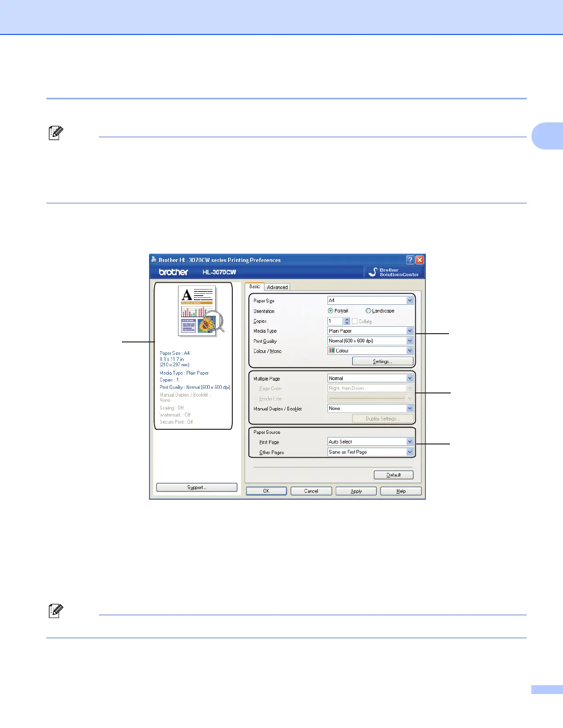Click the note pencil icon near page top
Screen dimensions: 563x728
(x=56, y=133)
